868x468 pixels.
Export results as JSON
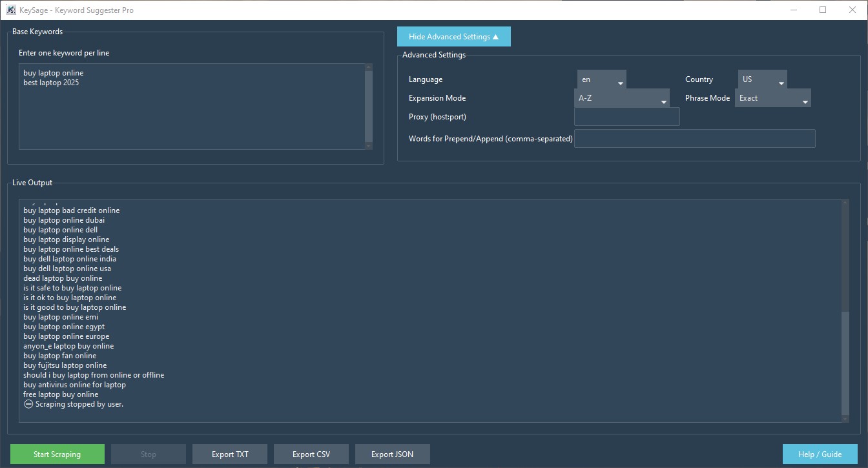coord(392,454)
